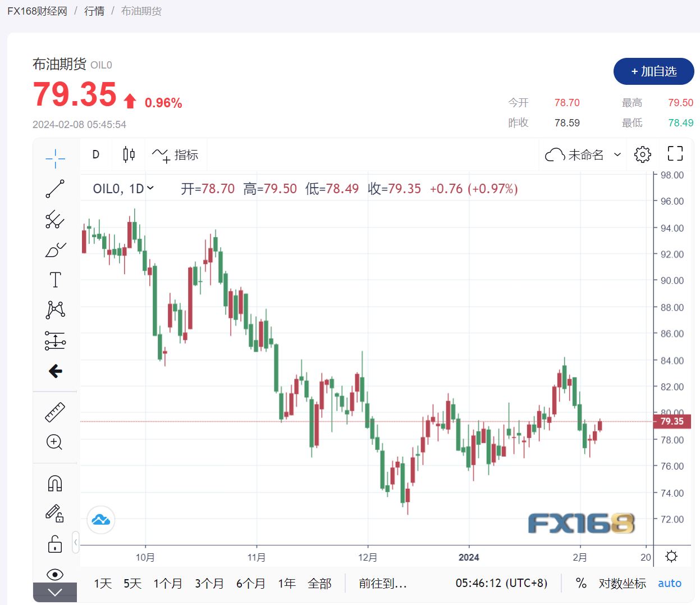Switch to the 3个月 time range
The height and width of the screenshot is (605, 700).
pos(209,584)
